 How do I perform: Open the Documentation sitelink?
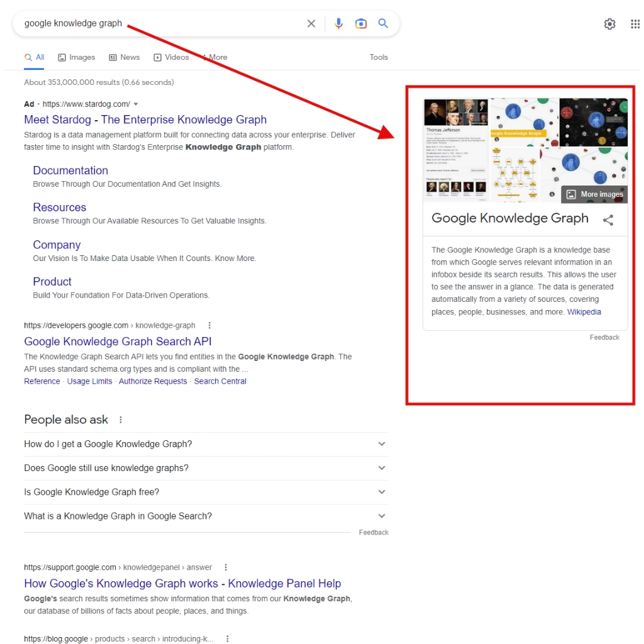70,170
